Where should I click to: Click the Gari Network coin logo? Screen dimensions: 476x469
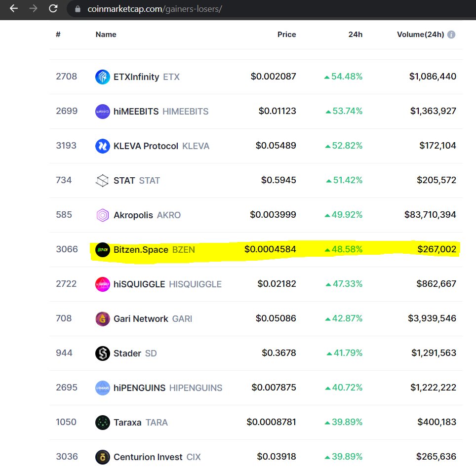point(103,319)
